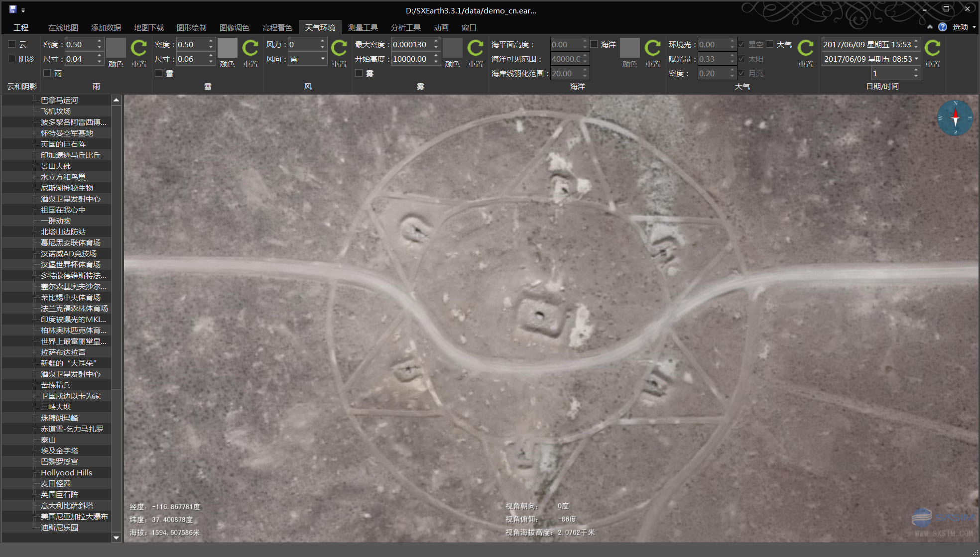The width and height of the screenshot is (980, 557).
Task: Increase snow 尺寸 spinner value
Action: [211, 56]
